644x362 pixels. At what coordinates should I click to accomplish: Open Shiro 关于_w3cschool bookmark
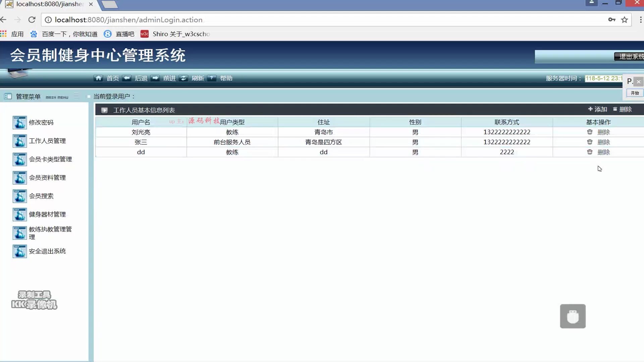click(175, 34)
